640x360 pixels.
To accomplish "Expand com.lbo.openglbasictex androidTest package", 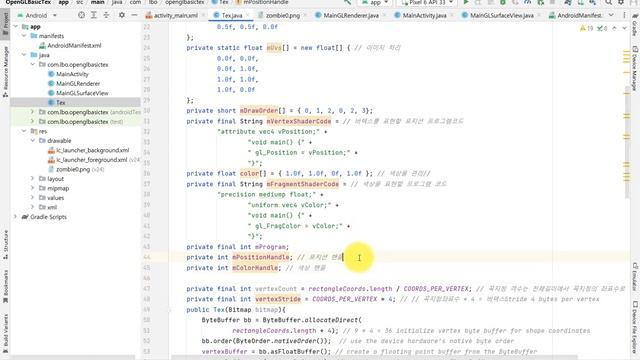I will pyautogui.click(x=33, y=112).
